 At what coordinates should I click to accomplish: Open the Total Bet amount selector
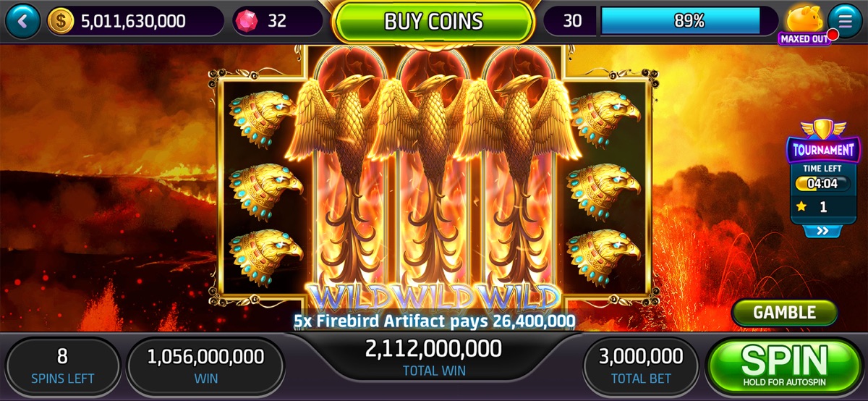(x=641, y=365)
